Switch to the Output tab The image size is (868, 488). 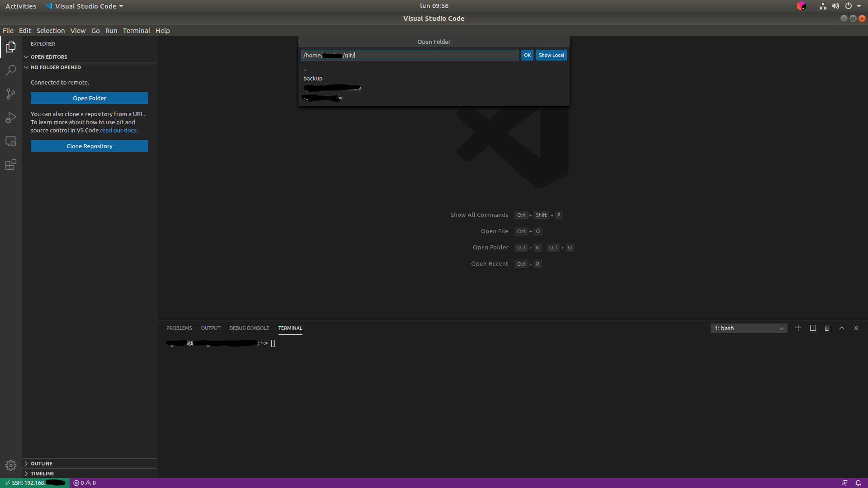tap(211, 328)
